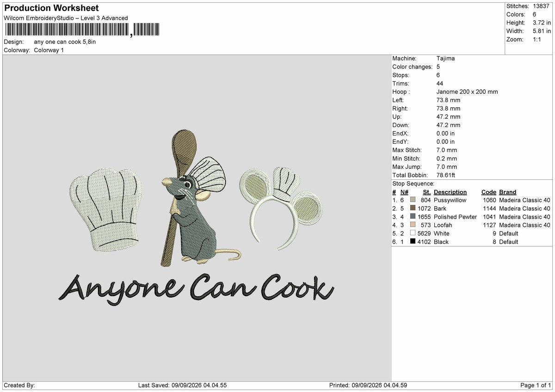The width and height of the screenshot is (555, 392).
Task: Click 'Wilcom EmbroideryStudio – Level 3 Advanced' text
Action: coord(66,18)
